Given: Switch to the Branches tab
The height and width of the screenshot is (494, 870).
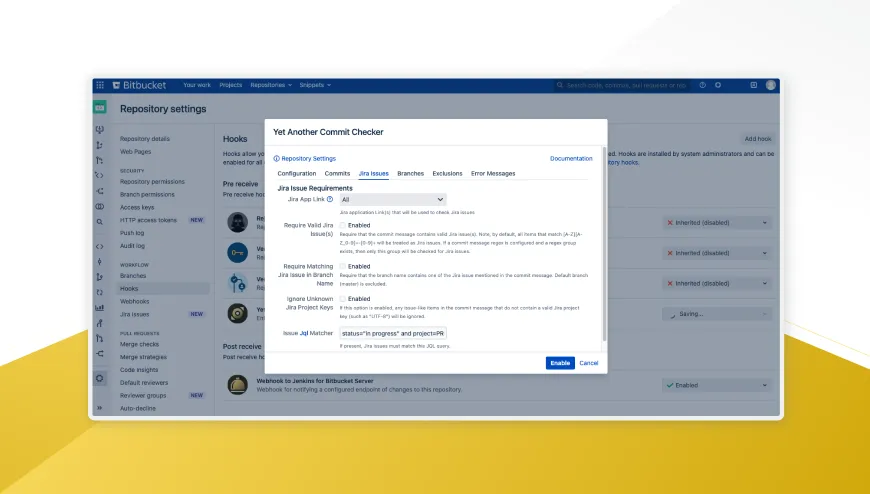Looking at the screenshot, I should pos(410,174).
